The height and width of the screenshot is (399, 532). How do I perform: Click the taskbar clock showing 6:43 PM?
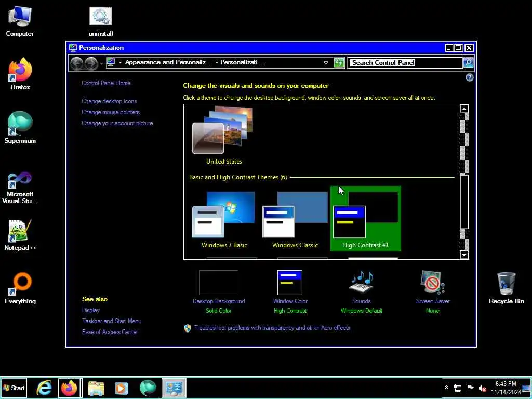tap(506, 388)
